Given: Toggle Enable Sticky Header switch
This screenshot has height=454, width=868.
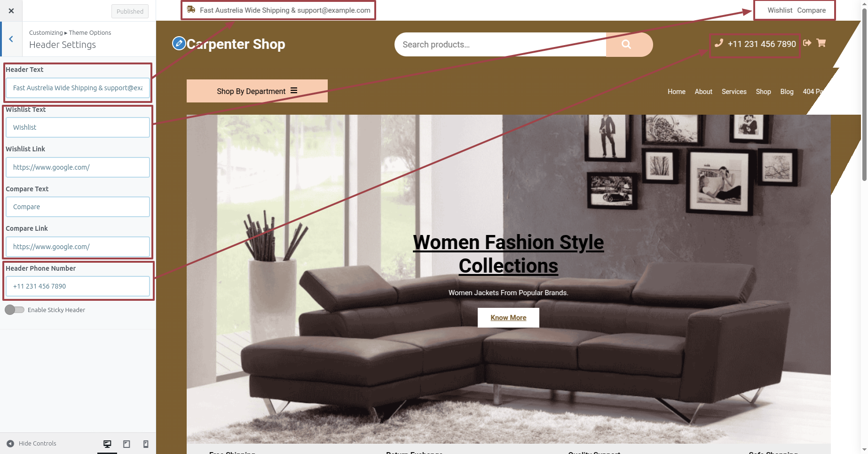Looking at the screenshot, I should (x=15, y=310).
